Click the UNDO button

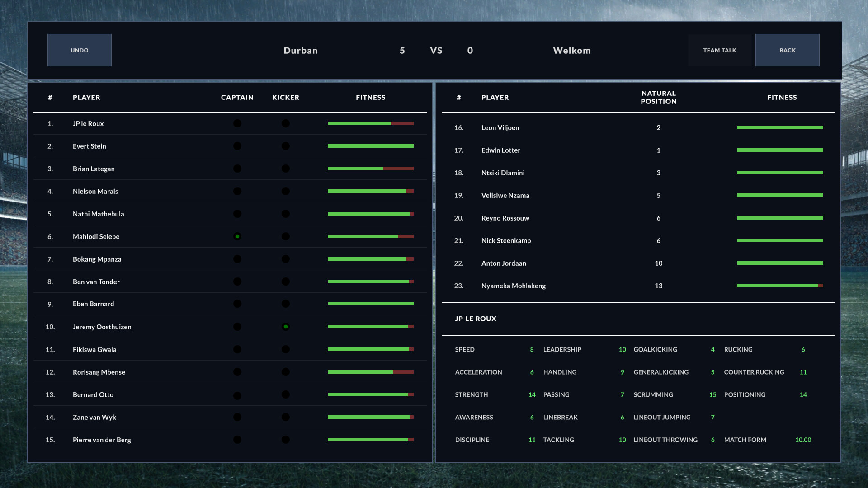(x=80, y=50)
